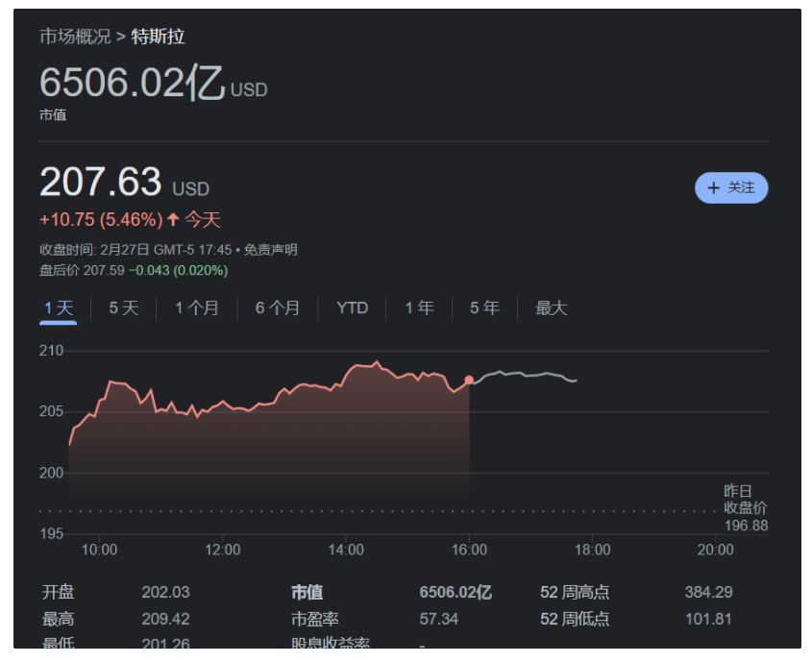Image resolution: width=812 pixels, height=663 pixels.
Task: Switch to the 5 天 tab
Action: pyautogui.click(x=124, y=308)
